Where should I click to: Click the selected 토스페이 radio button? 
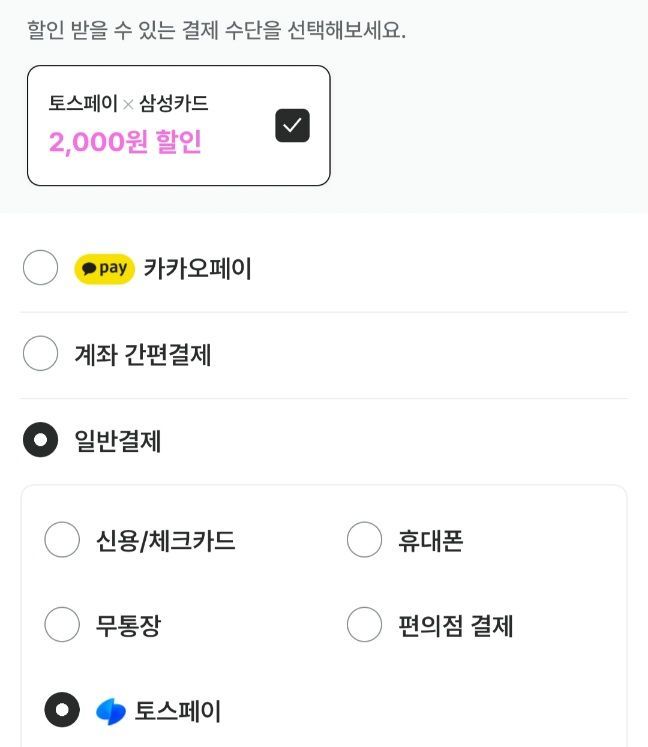pyautogui.click(x=62, y=710)
